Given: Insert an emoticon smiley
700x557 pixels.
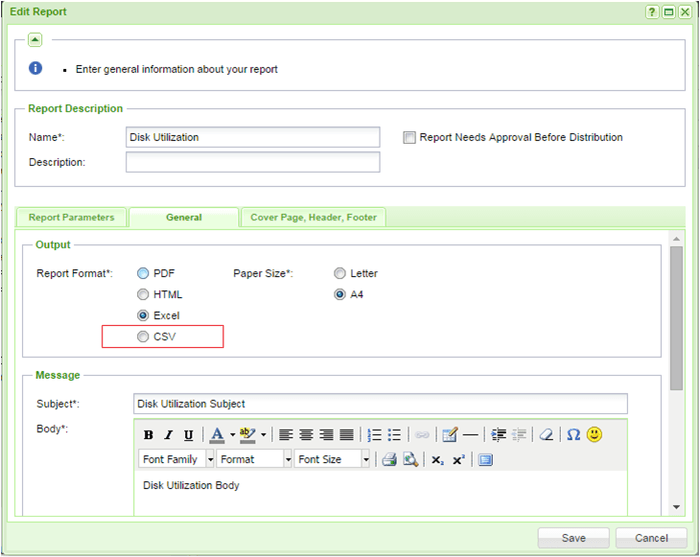Looking at the screenshot, I should pos(595,435).
